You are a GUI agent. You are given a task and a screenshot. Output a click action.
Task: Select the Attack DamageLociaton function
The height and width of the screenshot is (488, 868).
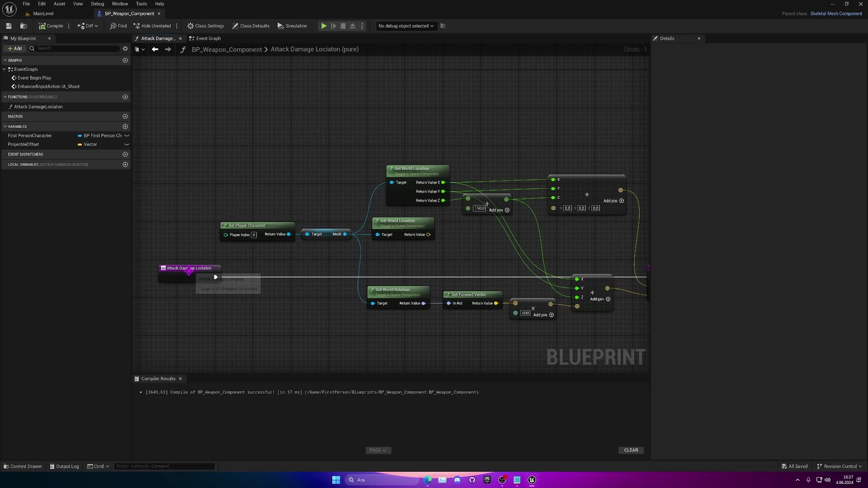38,107
